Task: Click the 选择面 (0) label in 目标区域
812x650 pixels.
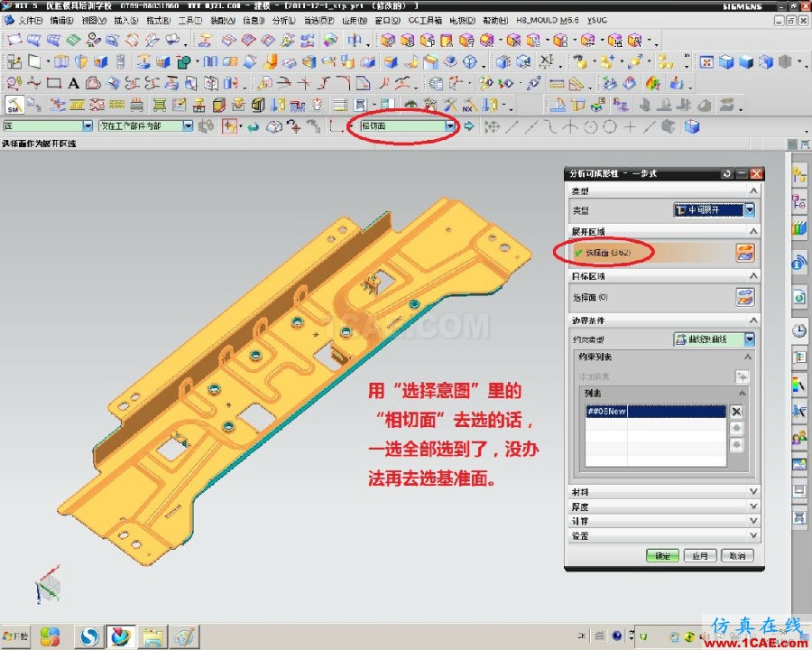Action: 590,297
